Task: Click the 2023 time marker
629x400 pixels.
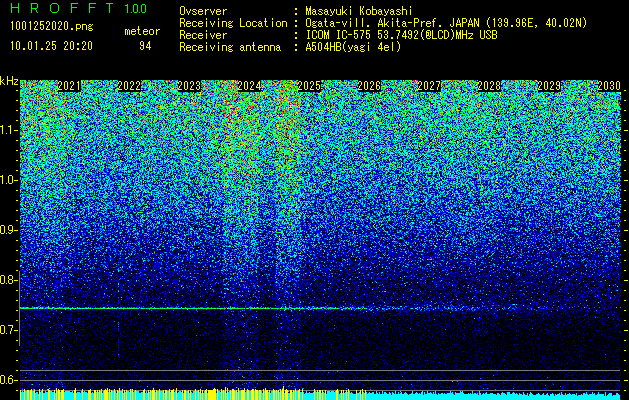Action: coord(189,86)
